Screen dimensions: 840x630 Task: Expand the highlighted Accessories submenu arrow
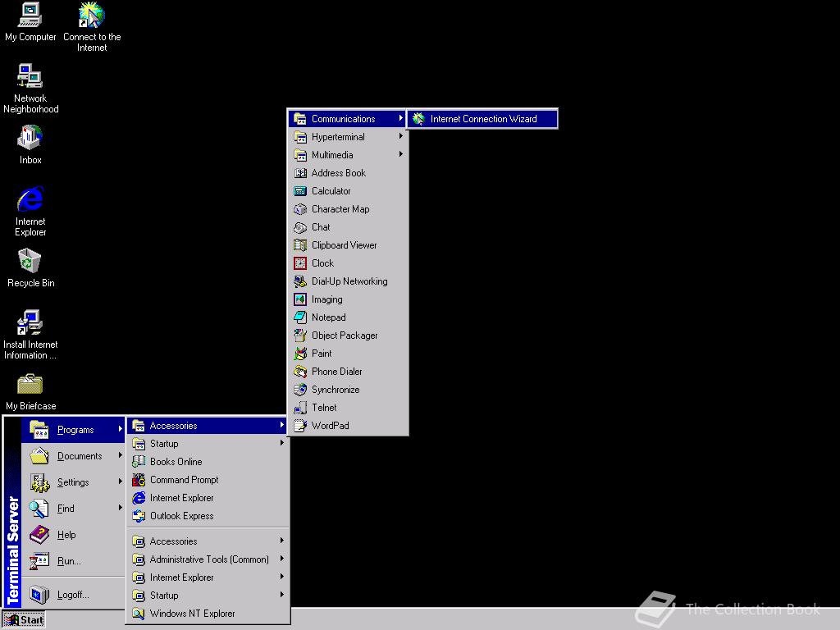click(282, 426)
